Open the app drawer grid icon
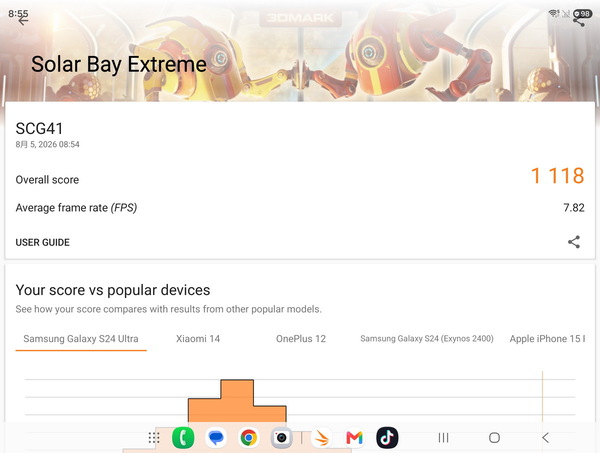The width and height of the screenshot is (600, 453). click(154, 438)
